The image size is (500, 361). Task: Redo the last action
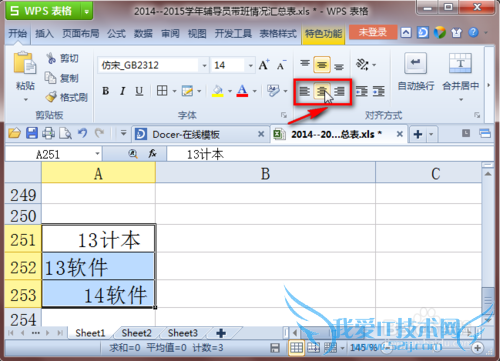pyautogui.click(x=99, y=133)
